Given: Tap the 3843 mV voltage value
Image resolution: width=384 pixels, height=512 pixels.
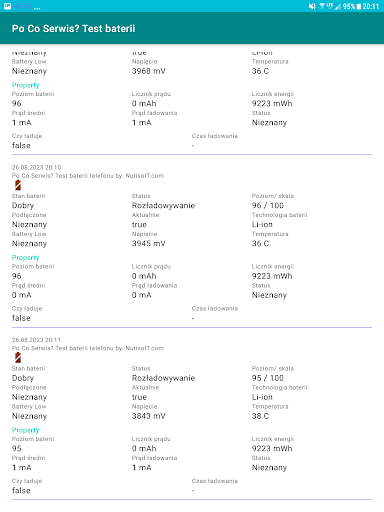Looking at the screenshot, I should (x=149, y=416).
